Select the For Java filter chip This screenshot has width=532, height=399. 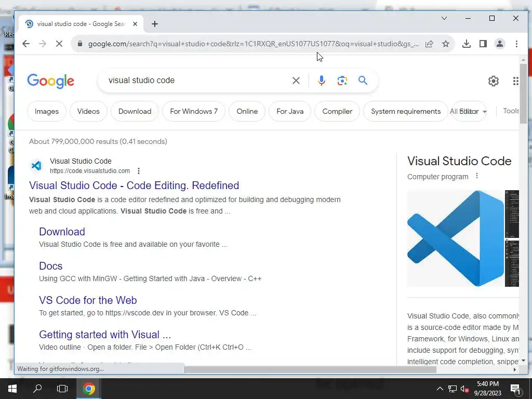tap(290, 111)
